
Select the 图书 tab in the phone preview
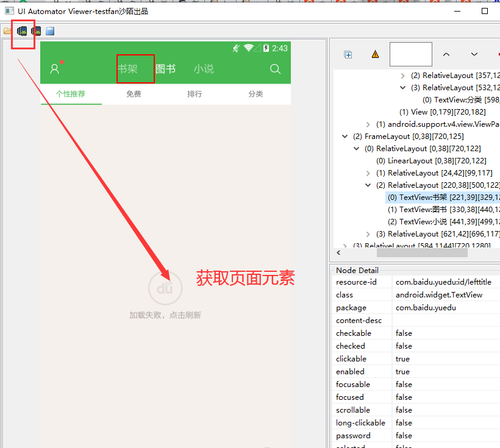(165, 69)
